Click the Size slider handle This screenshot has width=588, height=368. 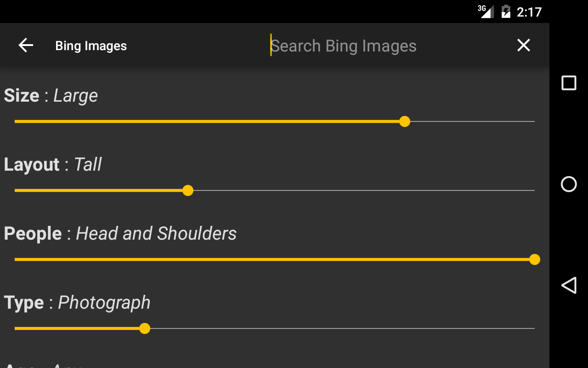point(405,121)
